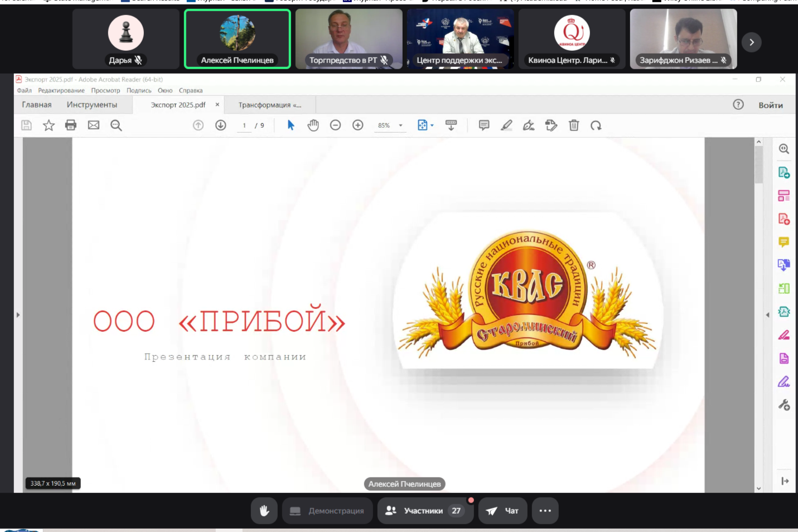Click the zoom in plus icon
This screenshot has height=532, width=798.
pyautogui.click(x=358, y=125)
